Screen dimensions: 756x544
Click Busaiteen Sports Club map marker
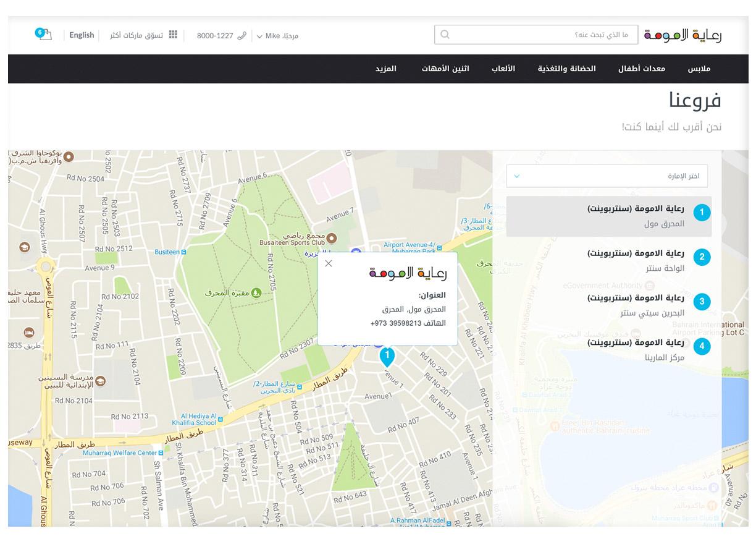332,238
